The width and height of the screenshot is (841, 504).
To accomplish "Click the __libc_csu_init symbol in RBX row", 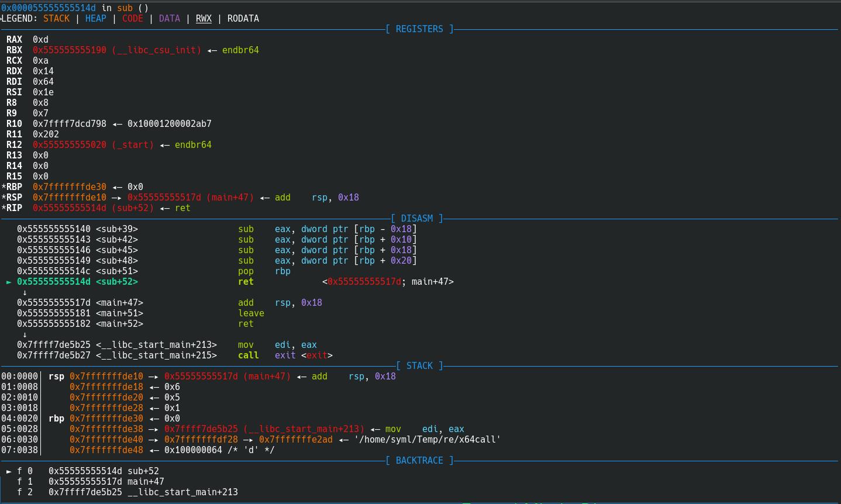I will coord(156,50).
